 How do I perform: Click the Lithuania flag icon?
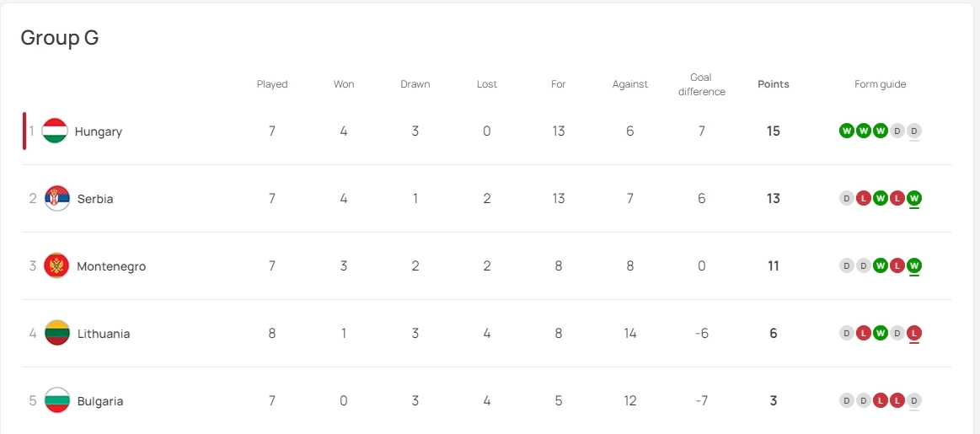click(57, 334)
